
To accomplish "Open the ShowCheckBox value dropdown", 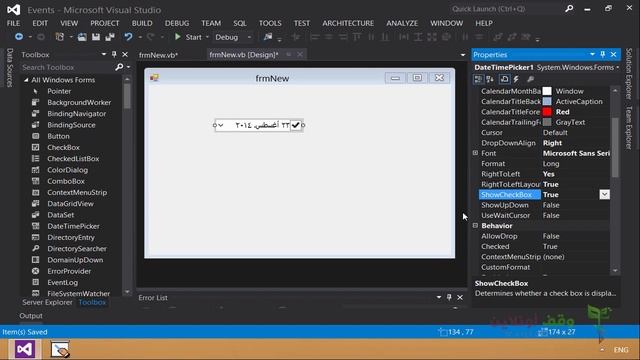I will [x=604, y=195].
